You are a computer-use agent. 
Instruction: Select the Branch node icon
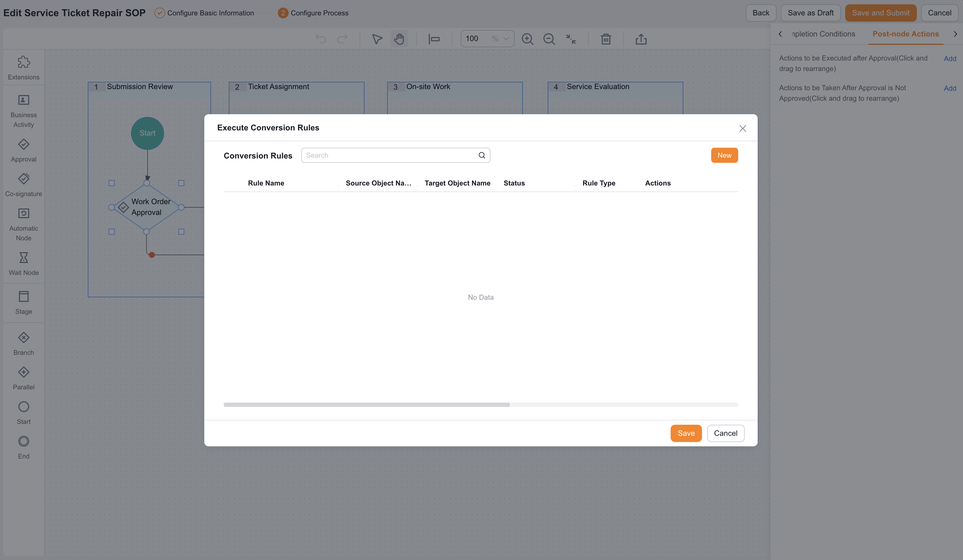pyautogui.click(x=24, y=338)
